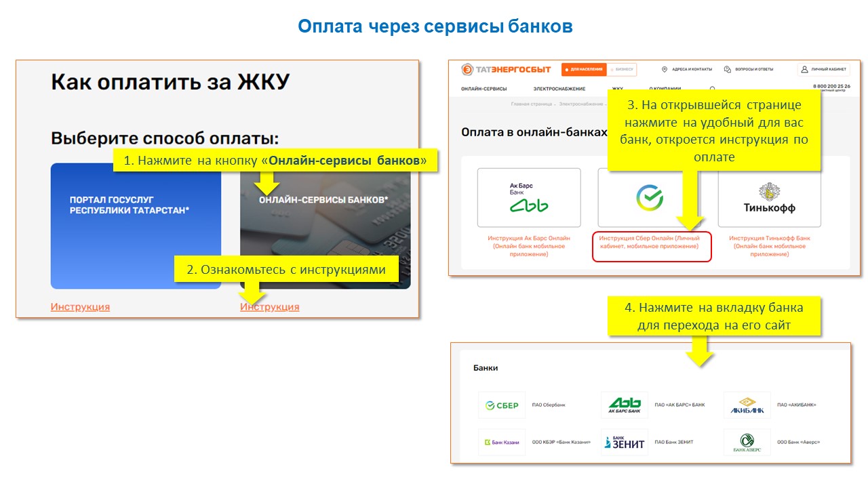Click the АКИБАНК logo

click(x=747, y=405)
